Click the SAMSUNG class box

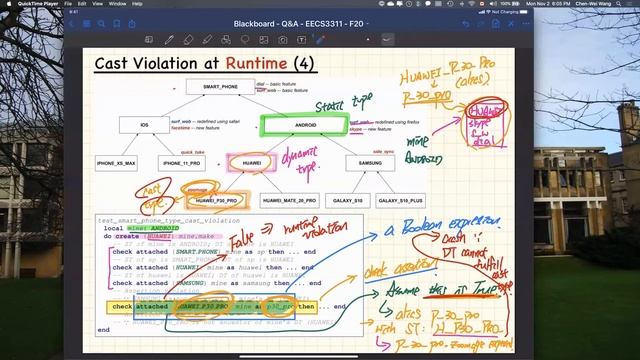click(370, 163)
